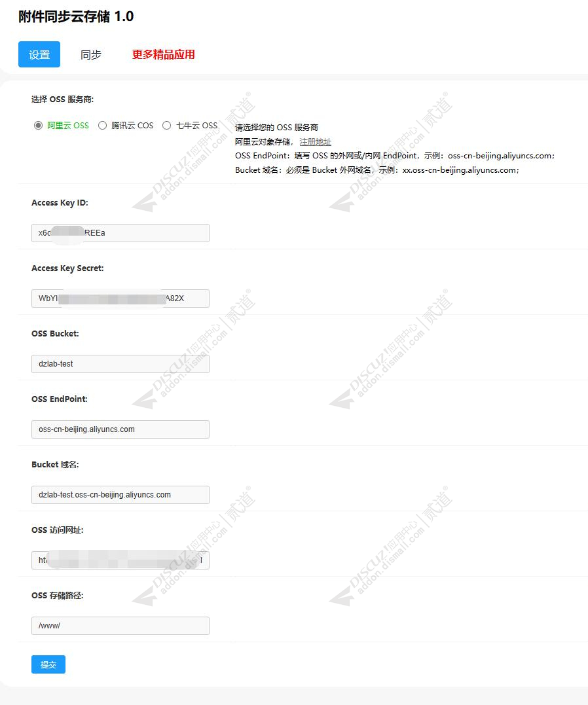Click the 选择 OSS 服务商 label
Screen dimensions: 588x705
click(63, 99)
